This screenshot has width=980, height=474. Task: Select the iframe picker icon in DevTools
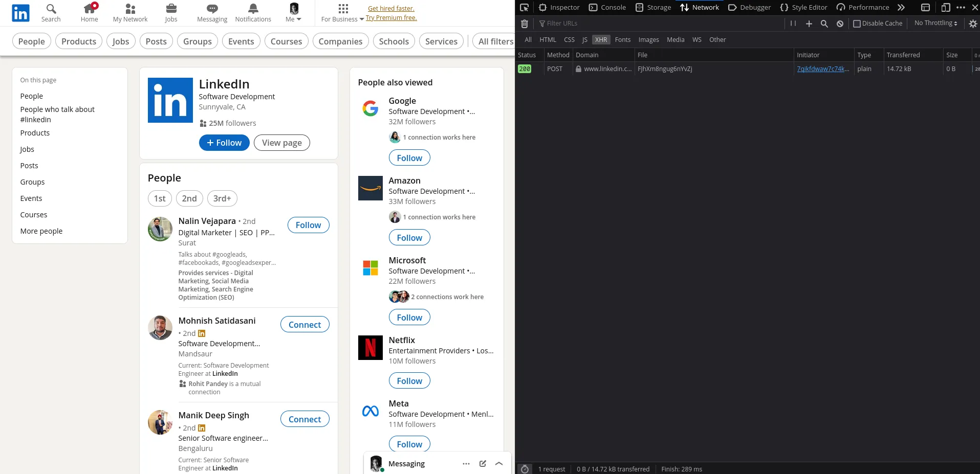click(x=925, y=8)
